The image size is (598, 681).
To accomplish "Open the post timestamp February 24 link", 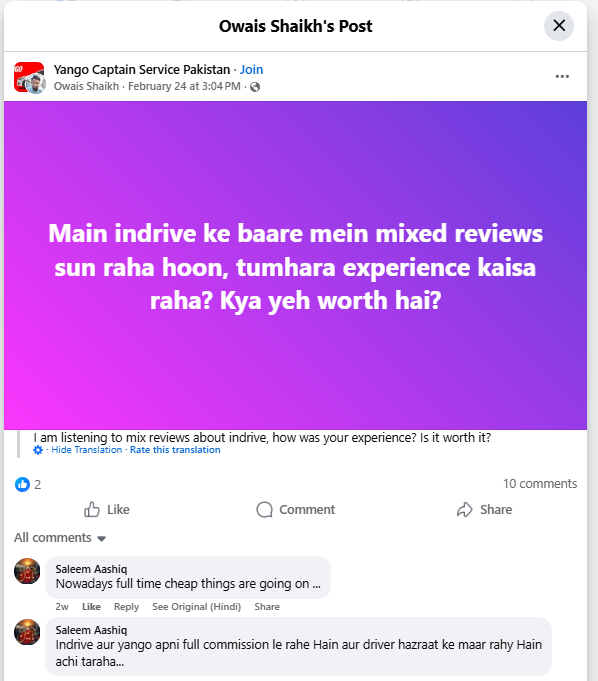I will 184,86.
